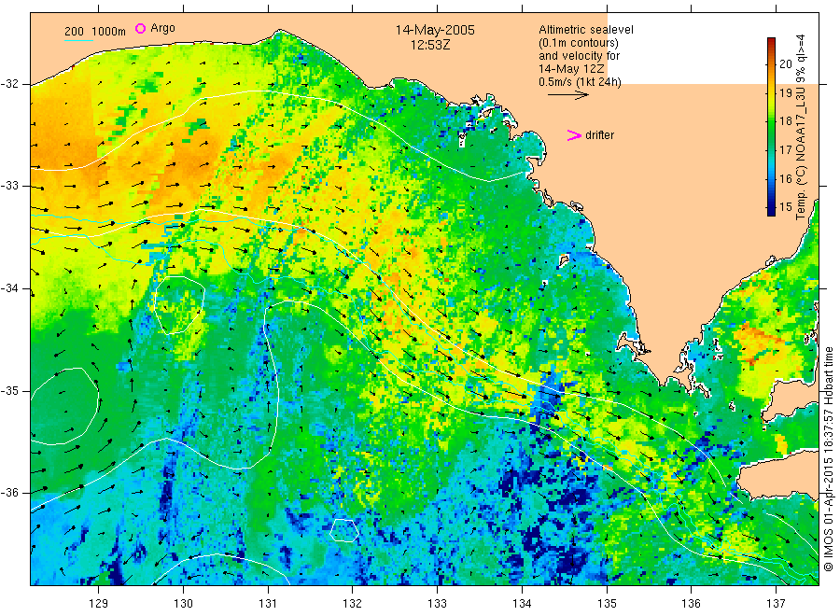Screen dimensions: 840x616
Task: Click the latitude axis label '-34'
Action: [9, 288]
